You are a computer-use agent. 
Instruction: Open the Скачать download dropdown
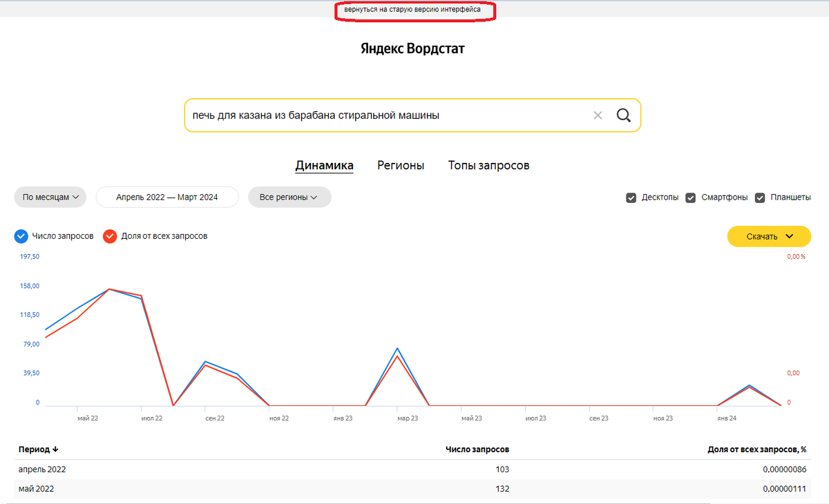point(769,236)
